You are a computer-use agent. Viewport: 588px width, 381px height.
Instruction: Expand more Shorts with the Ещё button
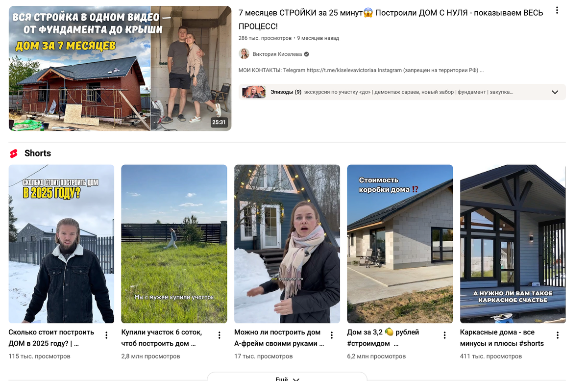click(x=287, y=377)
